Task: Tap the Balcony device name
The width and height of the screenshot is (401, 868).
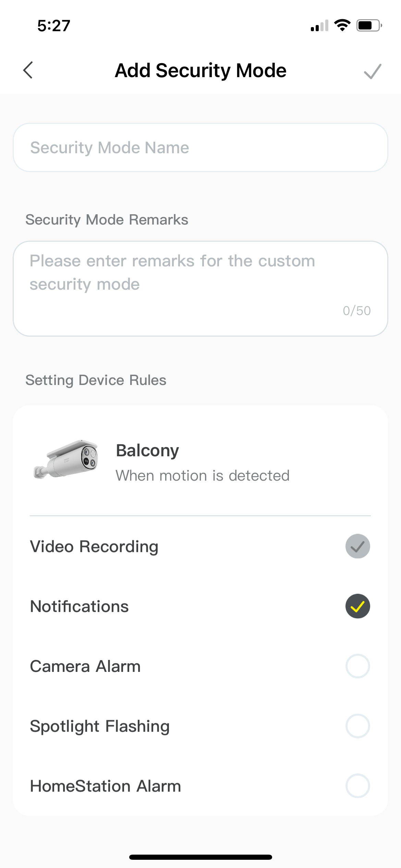Action: coord(147,450)
